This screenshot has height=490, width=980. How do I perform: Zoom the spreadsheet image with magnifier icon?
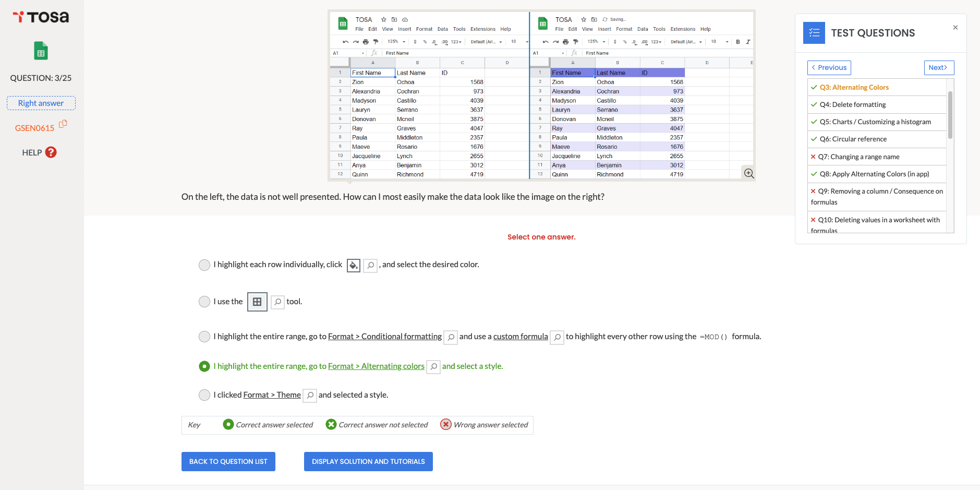click(749, 173)
